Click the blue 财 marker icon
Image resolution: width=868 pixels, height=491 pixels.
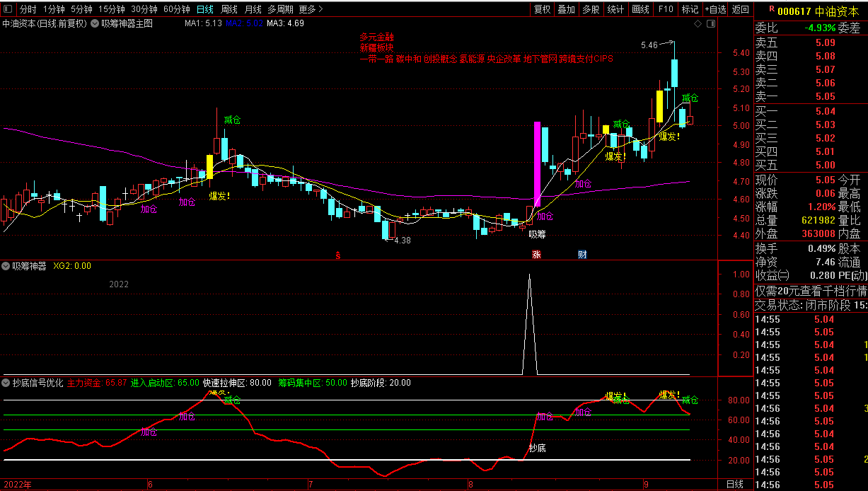[x=582, y=254]
